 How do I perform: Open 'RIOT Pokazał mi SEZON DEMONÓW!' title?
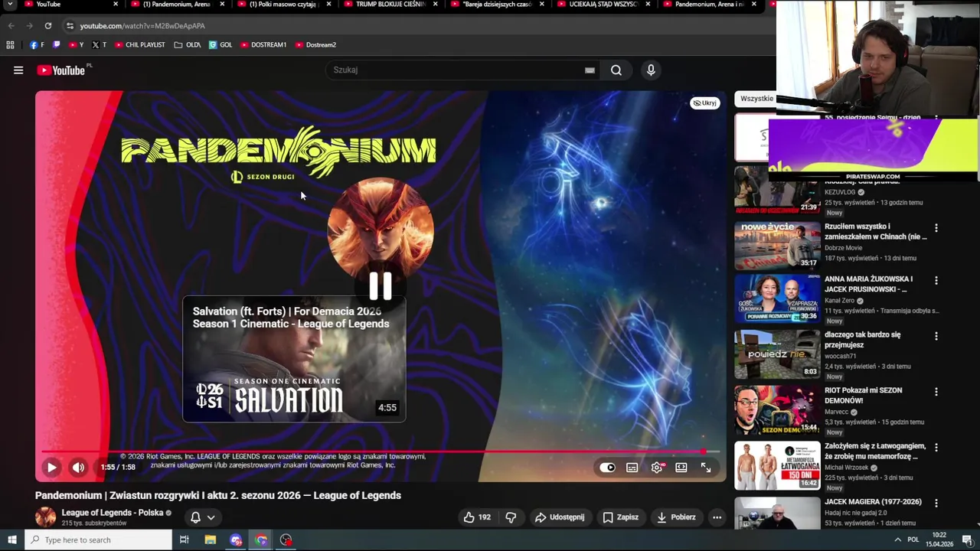coord(864,396)
